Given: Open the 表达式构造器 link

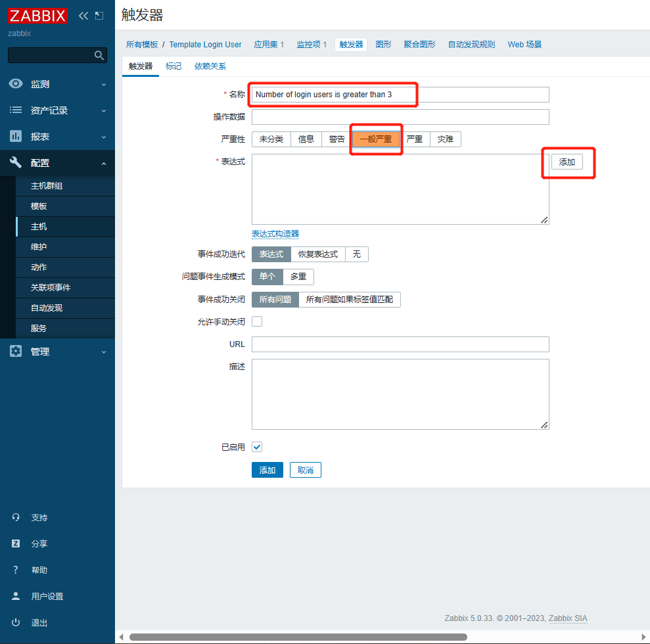Looking at the screenshot, I should (275, 234).
